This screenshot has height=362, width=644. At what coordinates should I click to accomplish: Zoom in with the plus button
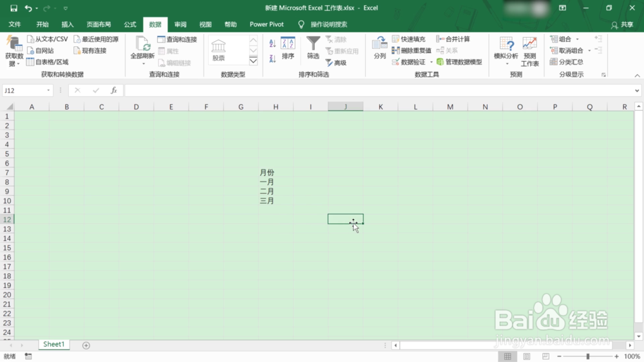pyautogui.click(x=616, y=356)
